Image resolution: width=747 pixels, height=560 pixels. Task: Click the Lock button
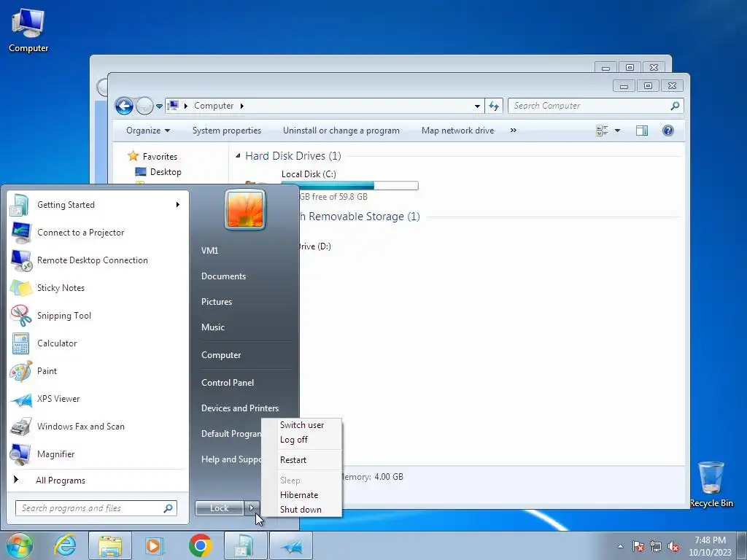219,508
